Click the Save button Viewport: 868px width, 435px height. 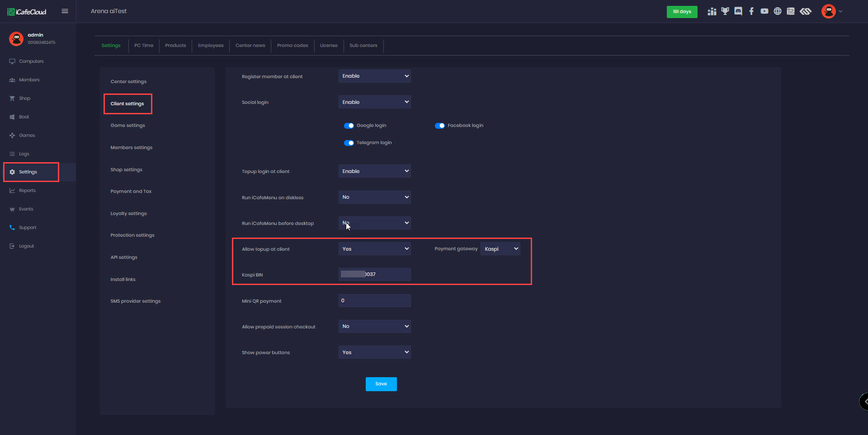click(x=381, y=384)
